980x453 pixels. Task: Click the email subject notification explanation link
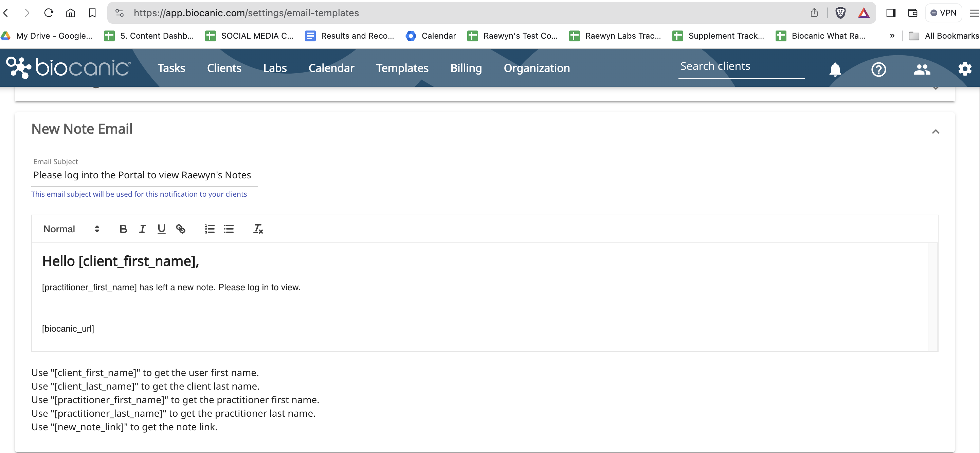coord(139,194)
